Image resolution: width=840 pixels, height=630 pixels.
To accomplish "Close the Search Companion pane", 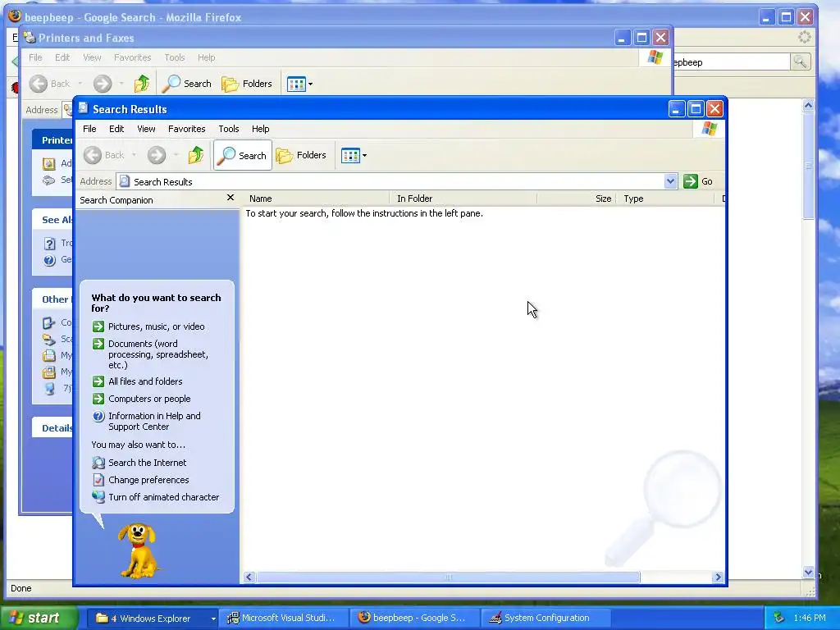I will [x=231, y=198].
